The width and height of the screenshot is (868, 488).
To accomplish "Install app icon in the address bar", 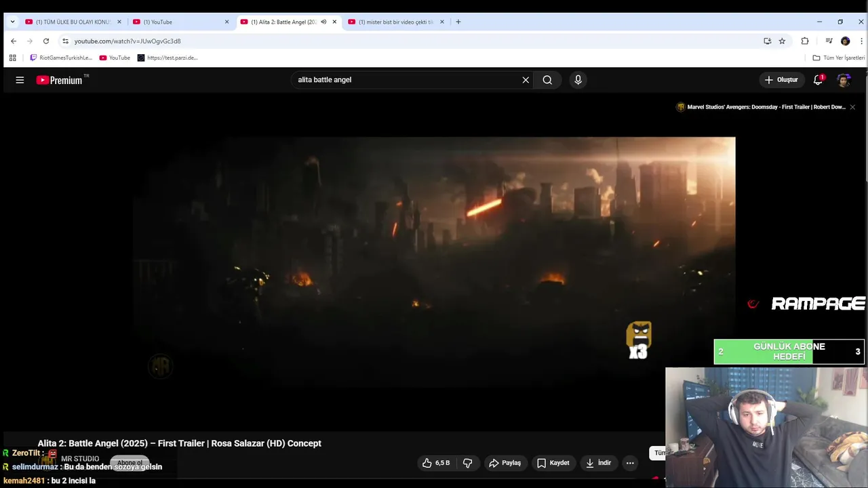I will point(767,41).
